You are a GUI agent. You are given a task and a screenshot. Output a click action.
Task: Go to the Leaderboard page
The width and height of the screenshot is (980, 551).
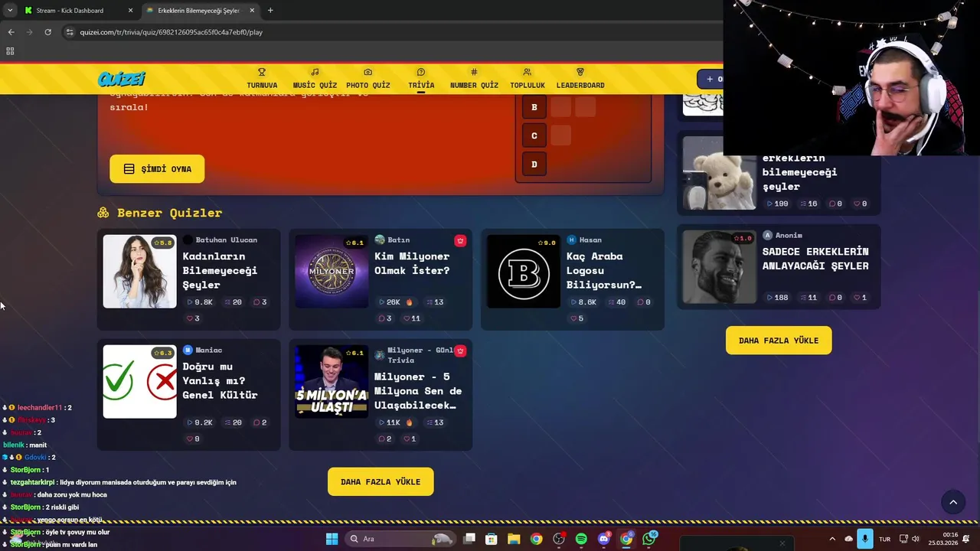tap(580, 79)
